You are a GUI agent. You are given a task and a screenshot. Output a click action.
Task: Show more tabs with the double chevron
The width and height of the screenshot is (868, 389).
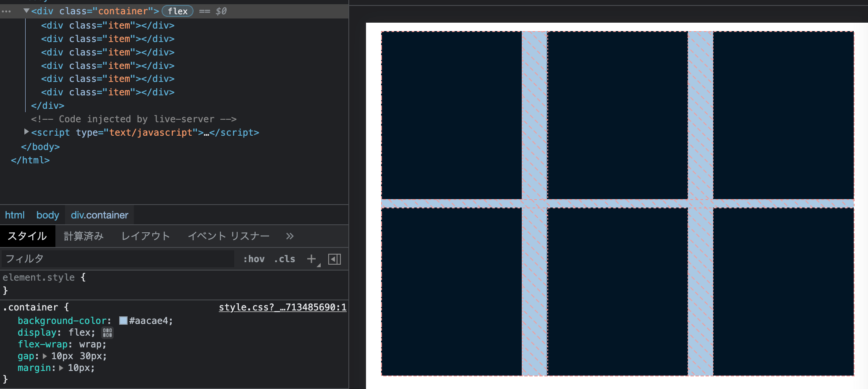pos(290,236)
